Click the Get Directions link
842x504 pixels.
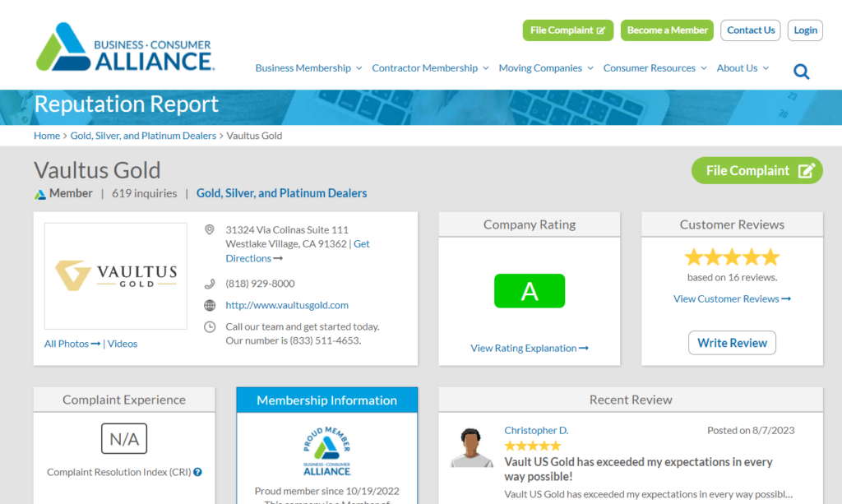(298, 252)
